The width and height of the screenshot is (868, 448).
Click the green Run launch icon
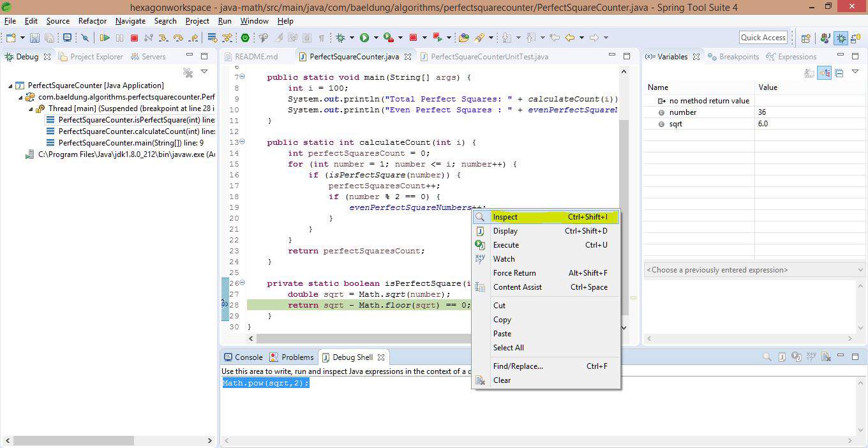coord(364,38)
